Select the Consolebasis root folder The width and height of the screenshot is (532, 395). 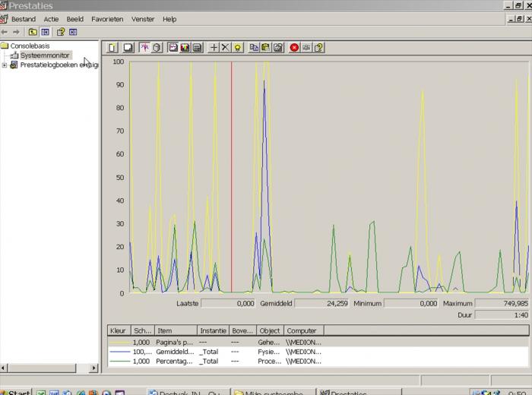(30, 46)
